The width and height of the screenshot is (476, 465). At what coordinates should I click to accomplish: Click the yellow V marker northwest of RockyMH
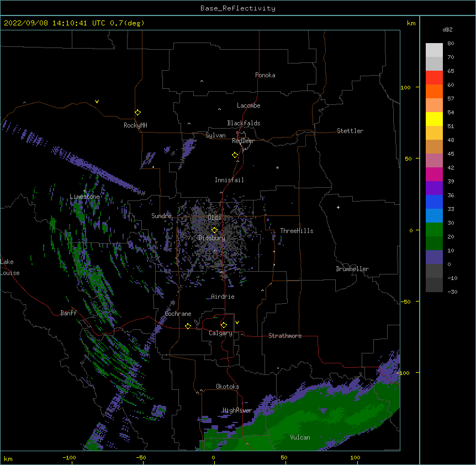coord(97,102)
